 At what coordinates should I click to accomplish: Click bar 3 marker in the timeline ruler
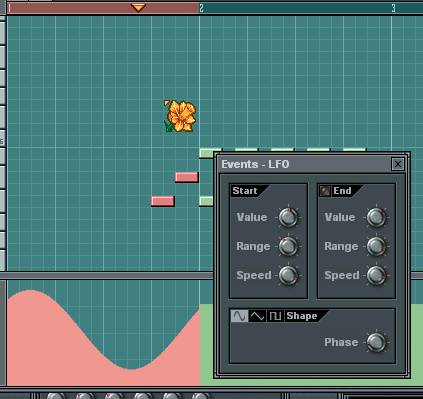[x=394, y=8]
